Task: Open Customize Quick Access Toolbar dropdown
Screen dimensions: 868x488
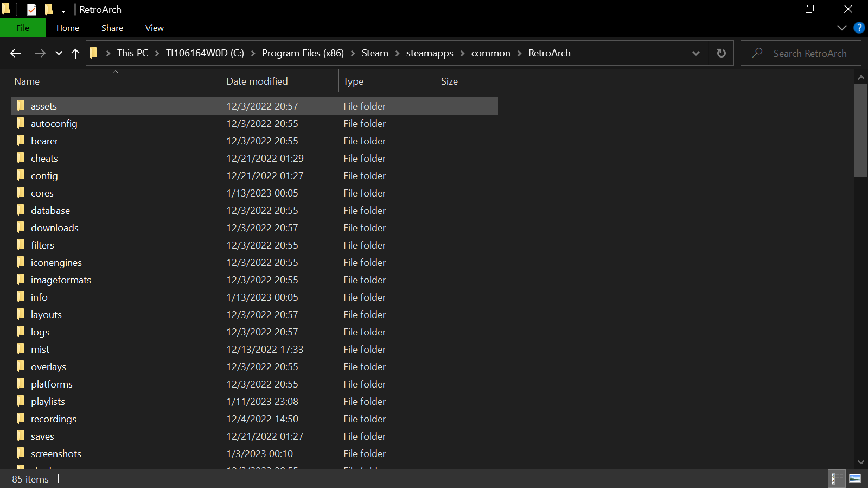Action: 63,10
